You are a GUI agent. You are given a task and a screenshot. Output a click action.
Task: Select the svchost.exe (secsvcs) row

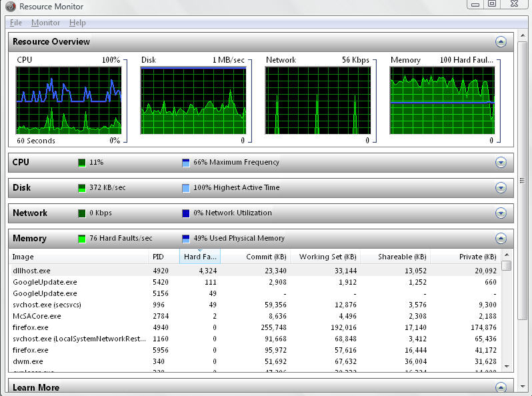tap(255, 305)
